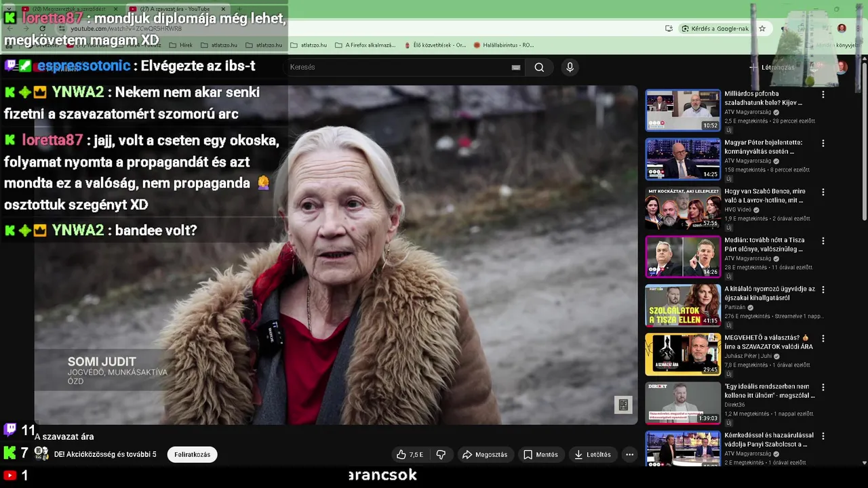Select the A szavazat ára - YouTube tab

pos(175,9)
